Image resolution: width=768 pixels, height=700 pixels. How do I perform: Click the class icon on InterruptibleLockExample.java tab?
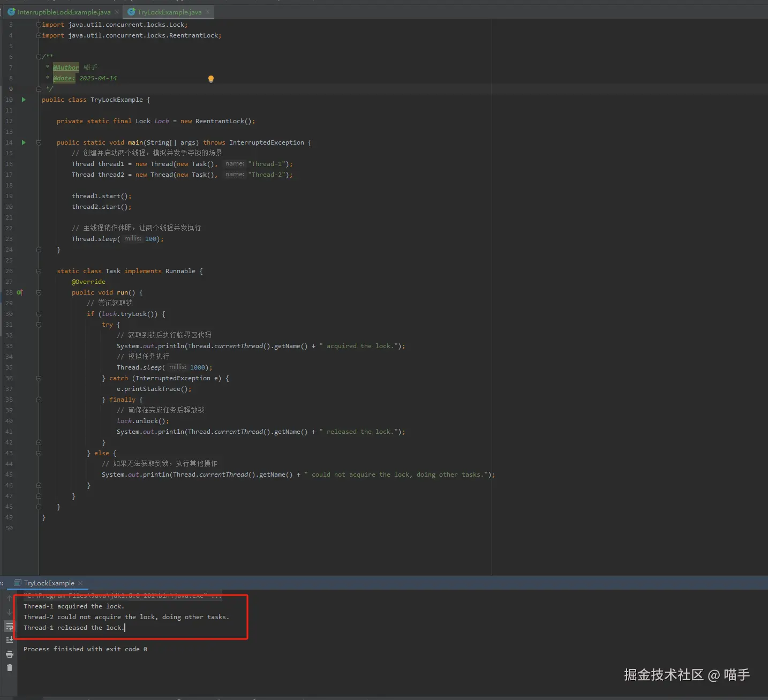[x=11, y=12]
